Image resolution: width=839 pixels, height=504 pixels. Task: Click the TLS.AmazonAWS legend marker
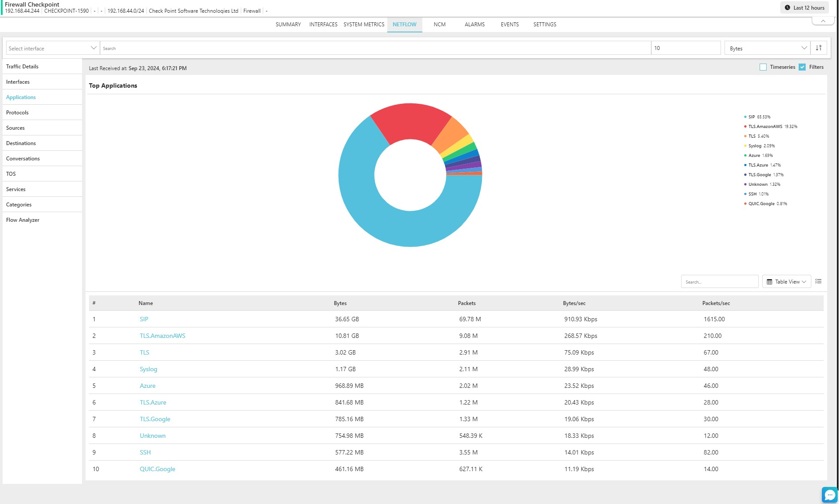pyautogui.click(x=745, y=127)
